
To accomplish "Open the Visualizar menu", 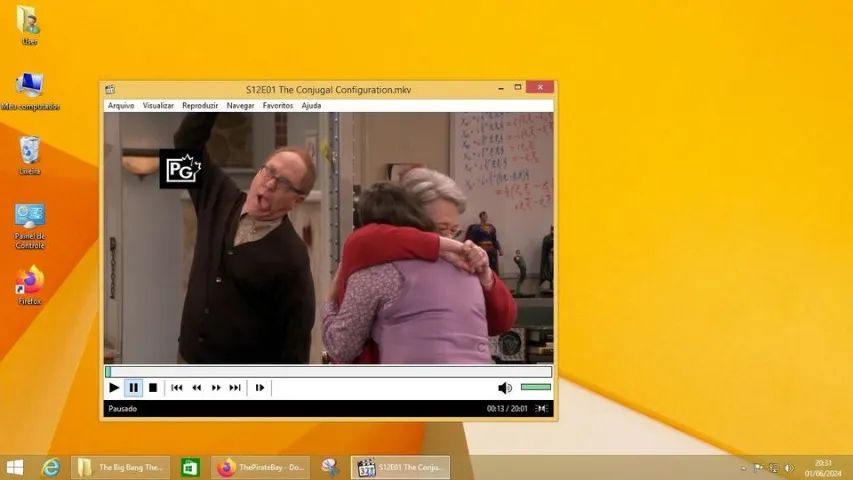I will click(x=158, y=106).
